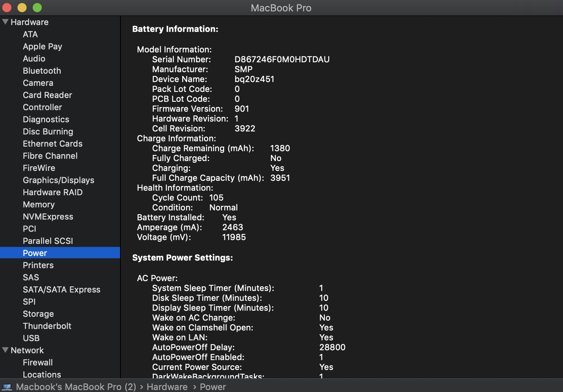Screen dimensions: 563x392
Task: Select Thunderbolt in the sidebar
Action: click(47, 326)
